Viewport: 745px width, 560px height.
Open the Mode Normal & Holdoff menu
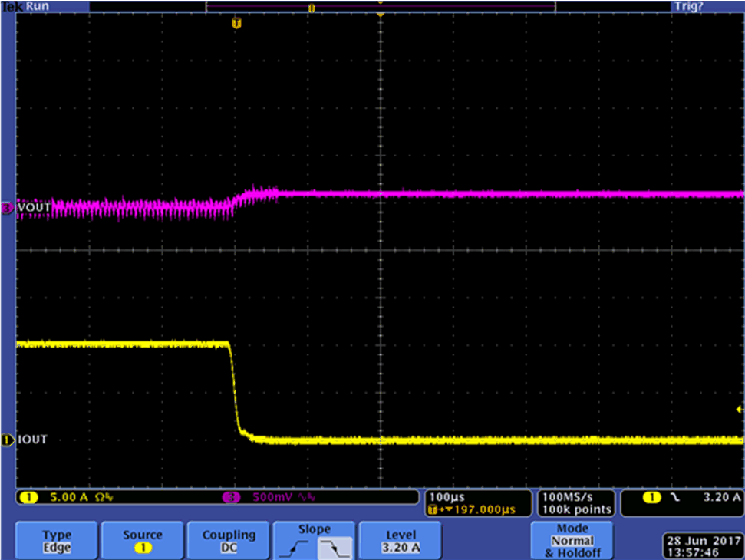[x=572, y=540]
